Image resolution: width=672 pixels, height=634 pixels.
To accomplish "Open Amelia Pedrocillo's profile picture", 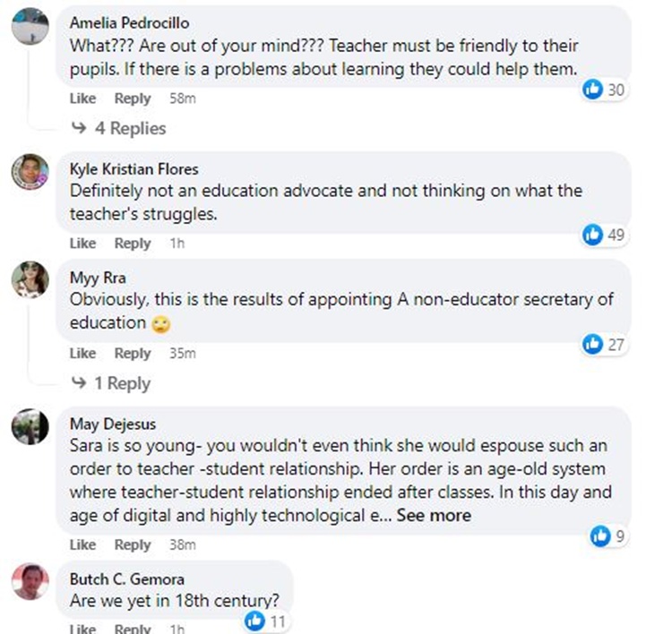I will click(x=30, y=27).
